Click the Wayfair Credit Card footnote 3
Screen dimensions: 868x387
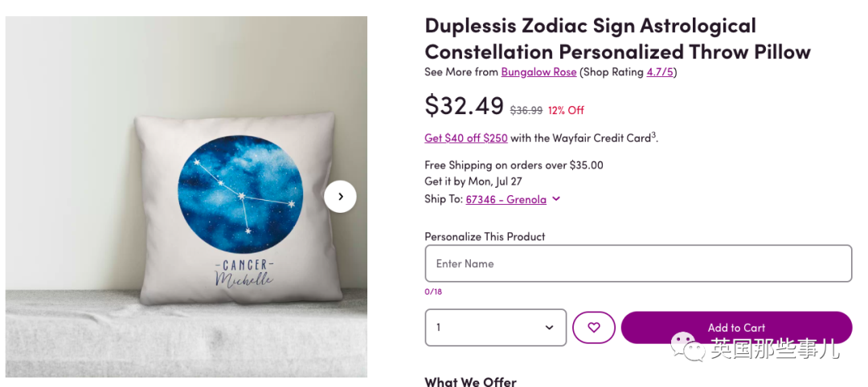pyautogui.click(x=654, y=135)
